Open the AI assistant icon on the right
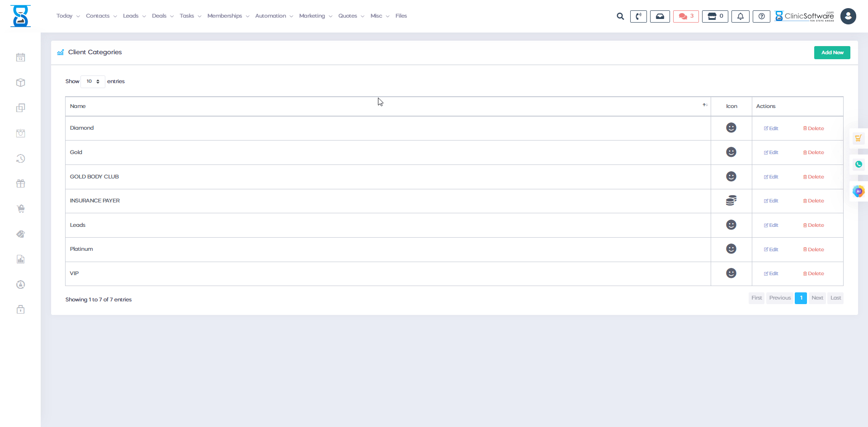 pyautogui.click(x=859, y=191)
